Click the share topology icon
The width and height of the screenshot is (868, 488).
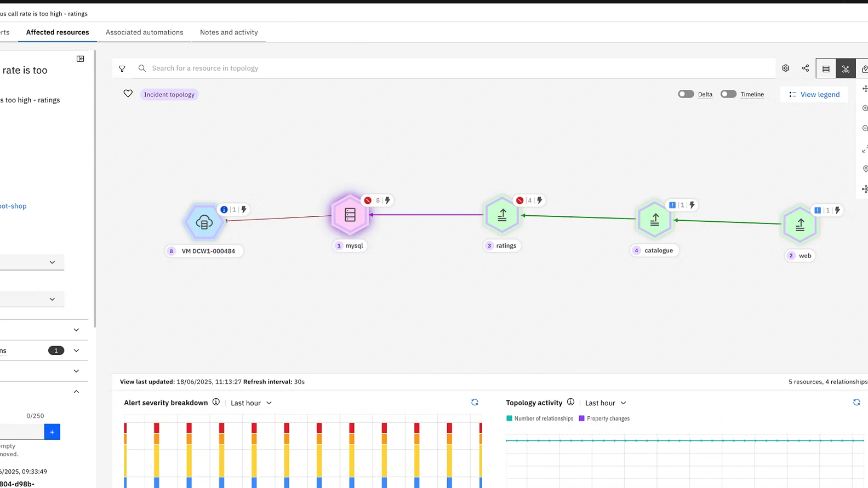click(x=806, y=68)
